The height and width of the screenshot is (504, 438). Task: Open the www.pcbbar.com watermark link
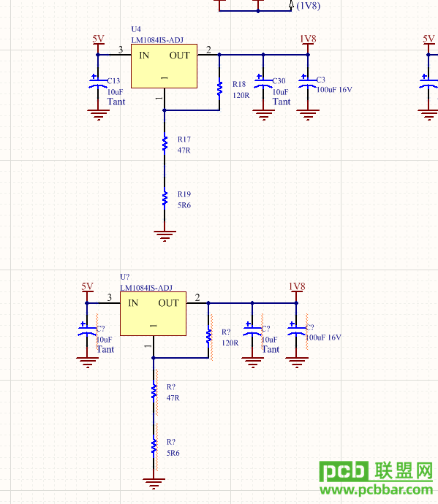coord(376,491)
